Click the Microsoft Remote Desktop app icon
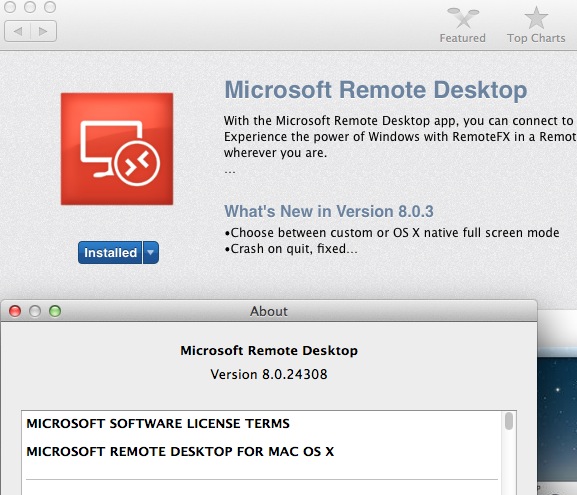This screenshot has height=495, width=577. pos(117,149)
